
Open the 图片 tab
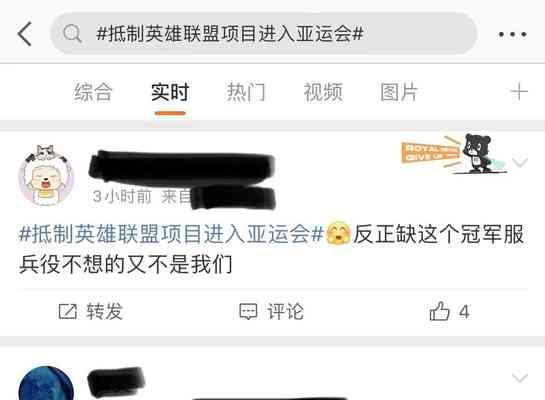coord(399,92)
